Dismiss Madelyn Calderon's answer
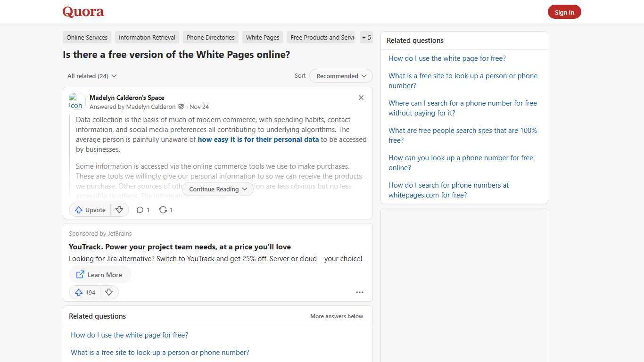Viewport: 644px width, 362px height. pyautogui.click(x=361, y=98)
